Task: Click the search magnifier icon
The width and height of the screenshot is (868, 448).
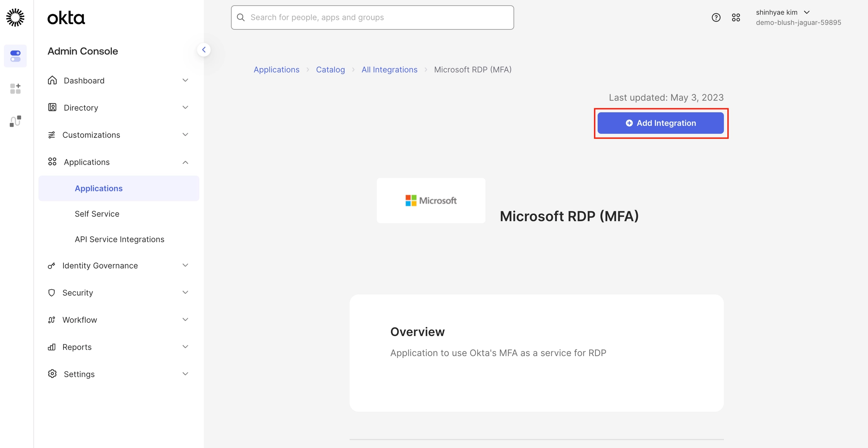Action: coord(241,17)
